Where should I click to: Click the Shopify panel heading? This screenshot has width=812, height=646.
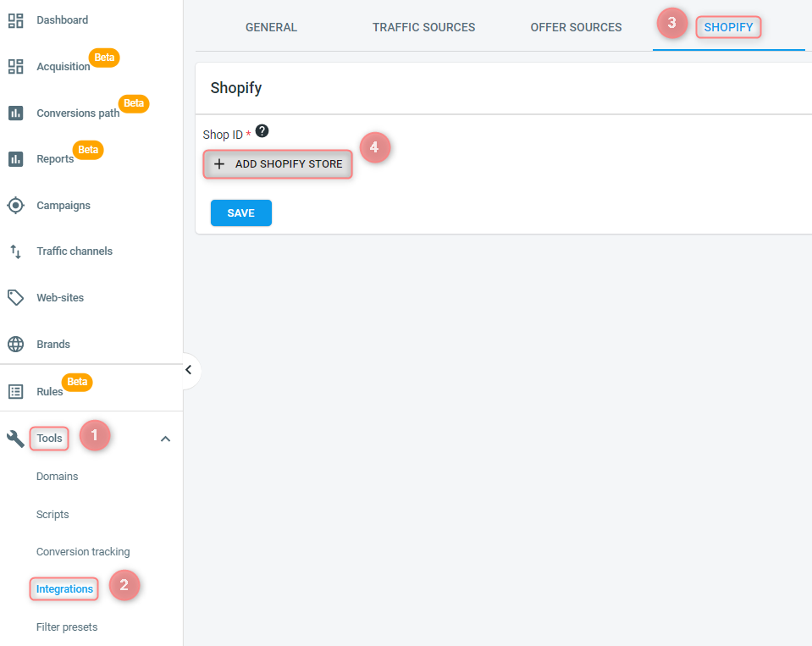point(236,88)
